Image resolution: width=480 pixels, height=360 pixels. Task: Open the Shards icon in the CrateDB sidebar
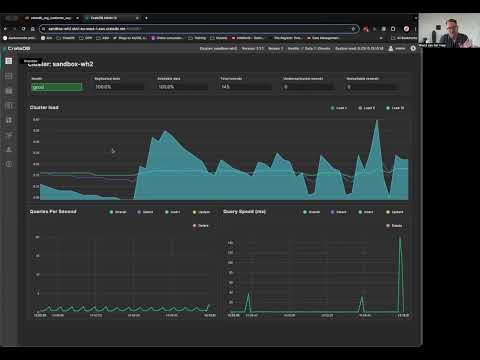[x=9, y=120]
